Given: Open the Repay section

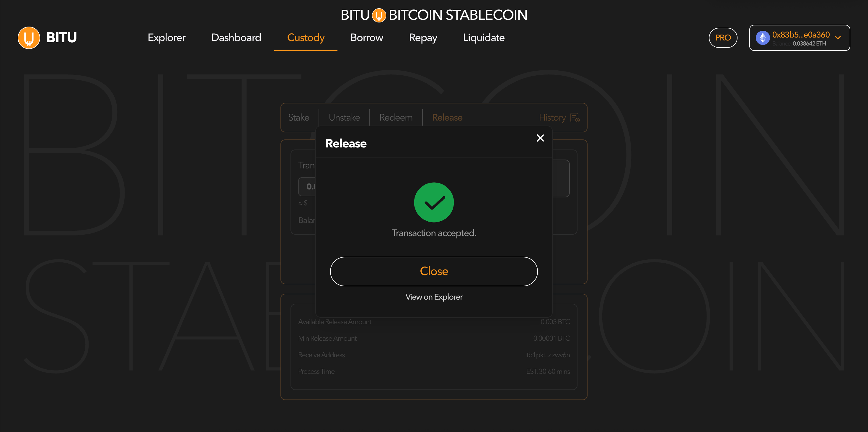Looking at the screenshot, I should tap(423, 38).
